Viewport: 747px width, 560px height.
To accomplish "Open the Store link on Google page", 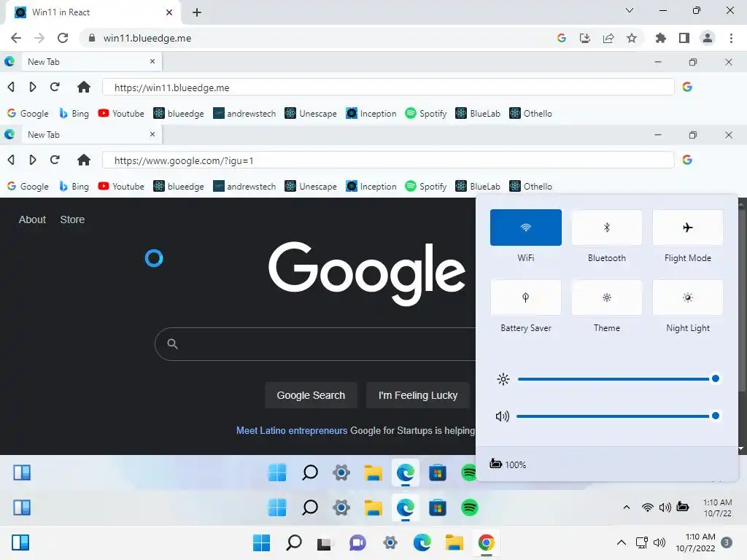I will (x=72, y=219).
